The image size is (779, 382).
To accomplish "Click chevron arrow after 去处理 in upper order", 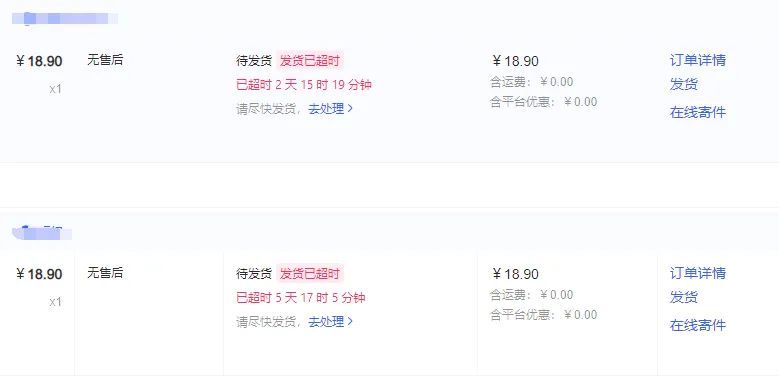I will tap(350, 108).
